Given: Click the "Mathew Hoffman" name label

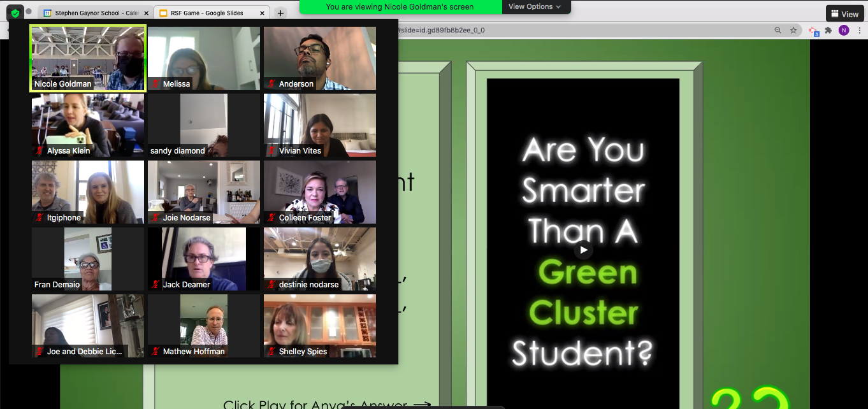Looking at the screenshot, I should 194,352.
